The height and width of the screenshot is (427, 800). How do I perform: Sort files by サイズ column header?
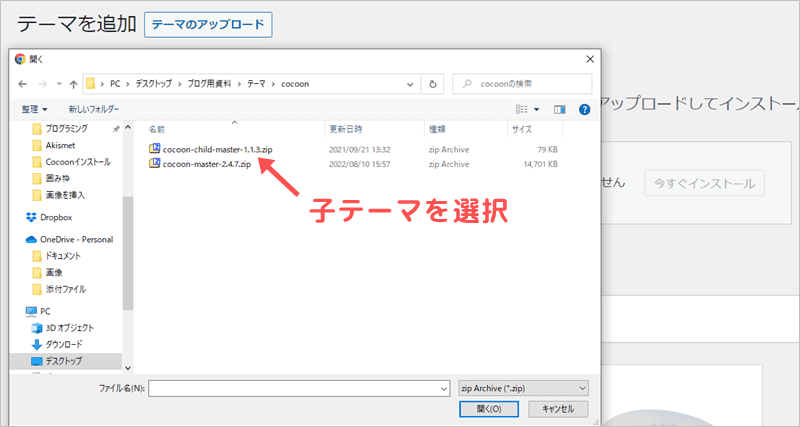(x=522, y=129)
